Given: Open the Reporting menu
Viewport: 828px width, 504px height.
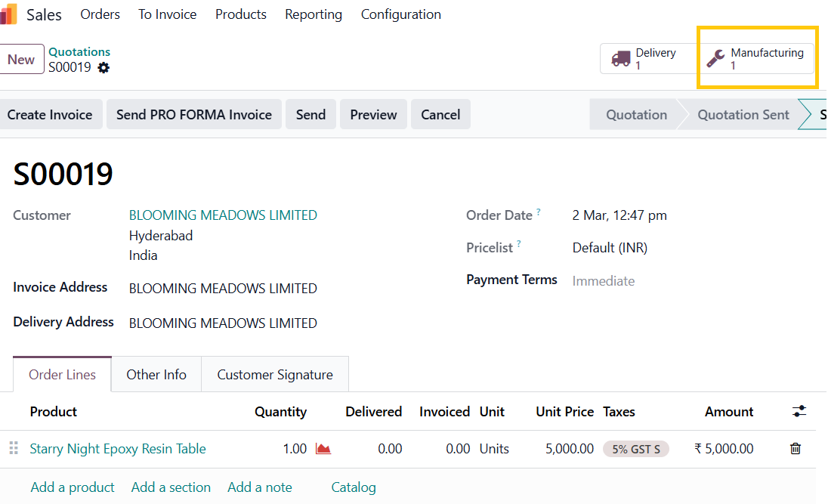Looking at the screenshot, I should point(313,14).
